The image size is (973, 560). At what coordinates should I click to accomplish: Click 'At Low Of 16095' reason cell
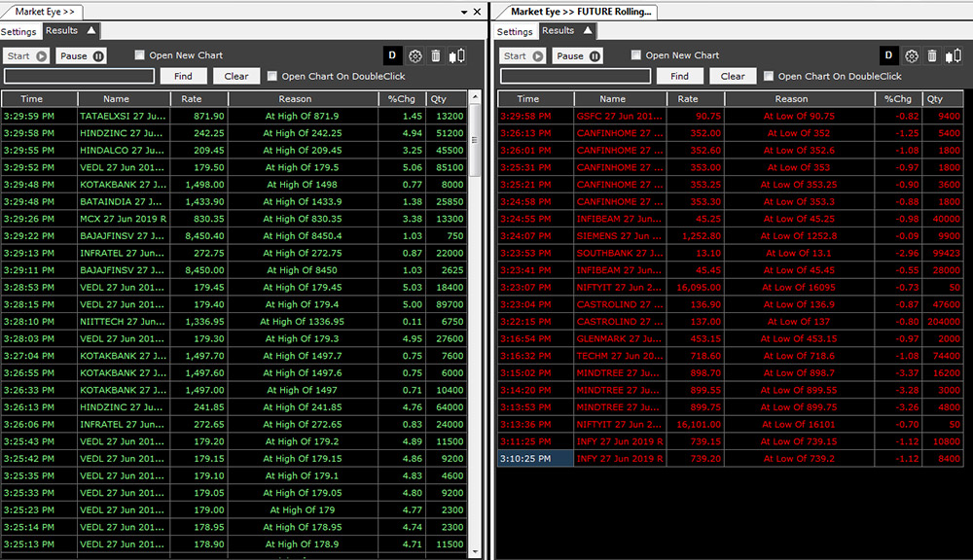pos(799,288)
